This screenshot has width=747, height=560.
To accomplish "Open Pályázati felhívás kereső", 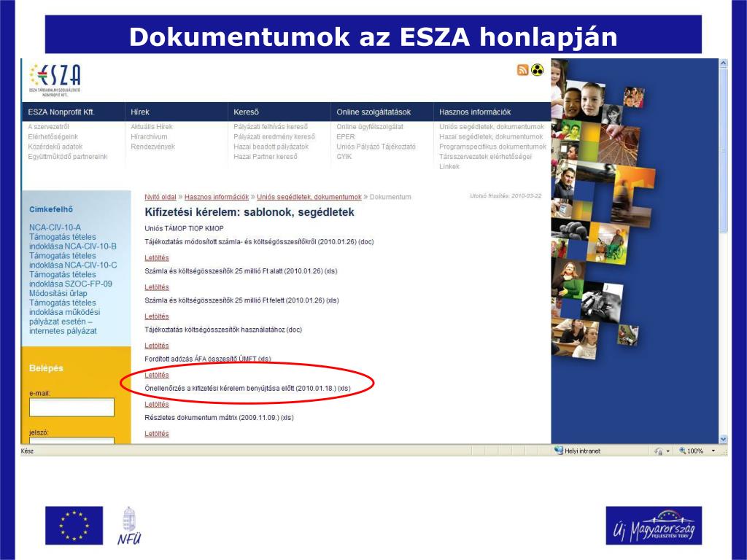I will point(271,127).
